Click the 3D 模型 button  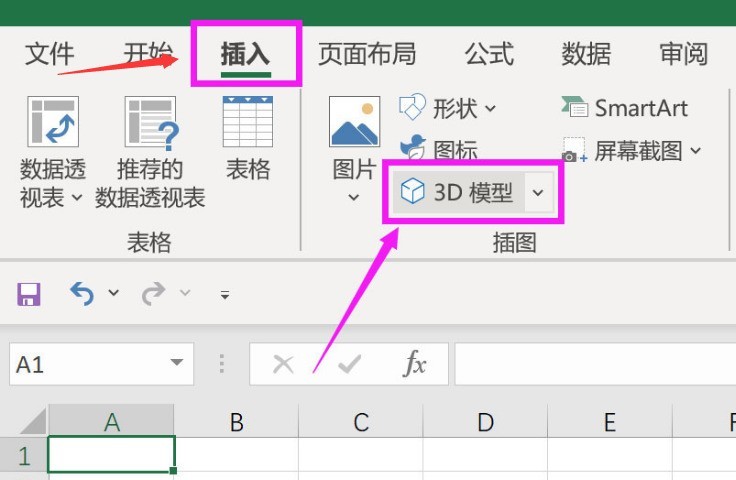coord(457,193)
